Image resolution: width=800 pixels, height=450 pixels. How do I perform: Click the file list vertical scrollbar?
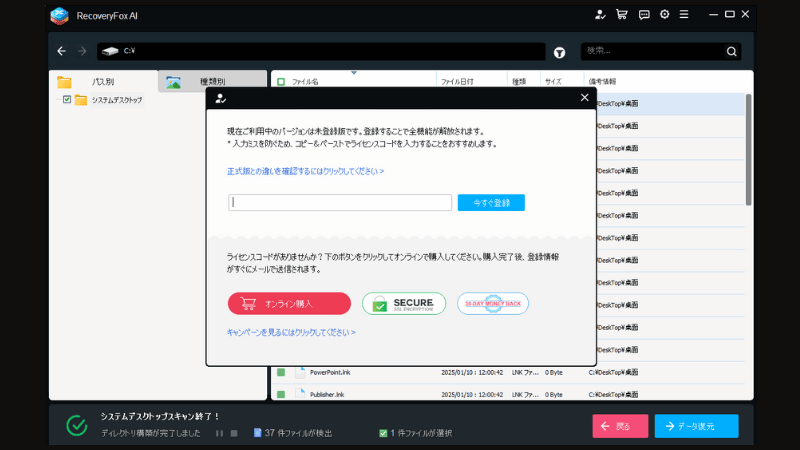click(748, 149)
